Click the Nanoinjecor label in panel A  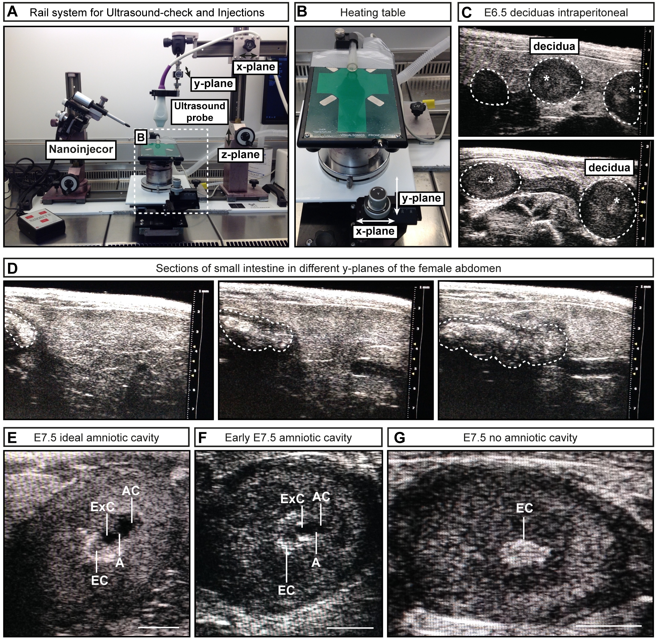point(81,149)
